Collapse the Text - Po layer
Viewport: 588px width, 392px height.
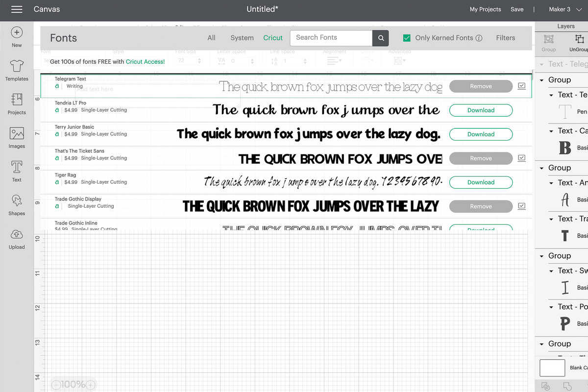pos(551,307)
